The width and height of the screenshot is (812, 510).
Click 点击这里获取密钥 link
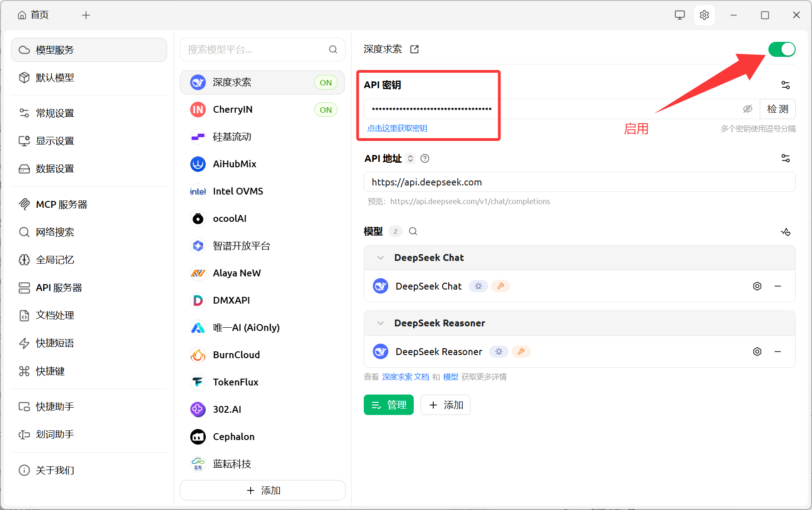point(397,128)
